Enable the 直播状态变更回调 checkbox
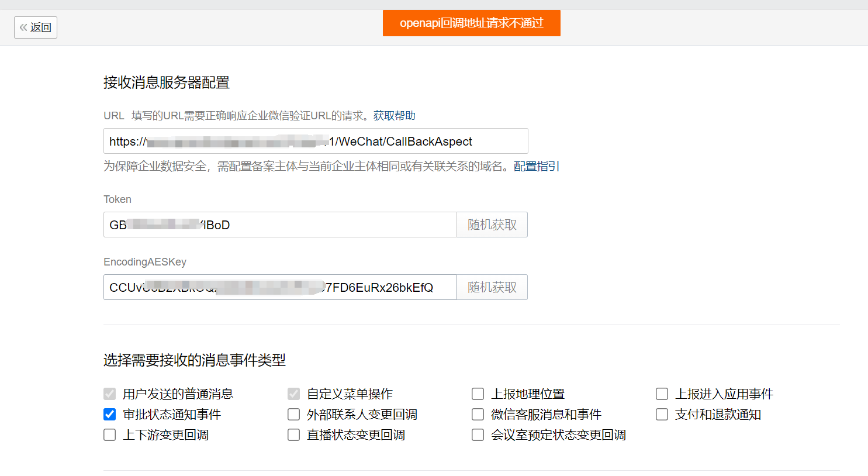 pyautogui.click(x=294, y=435)
